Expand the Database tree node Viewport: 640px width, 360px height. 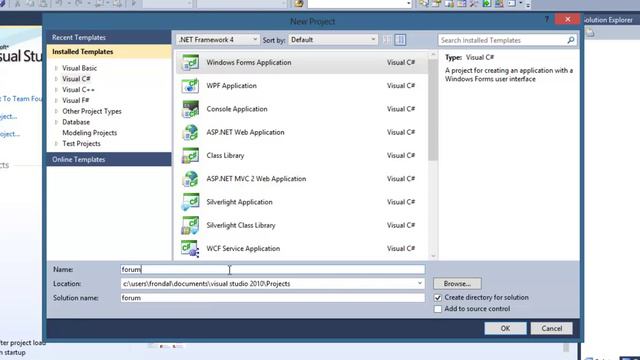click(56, 122)
